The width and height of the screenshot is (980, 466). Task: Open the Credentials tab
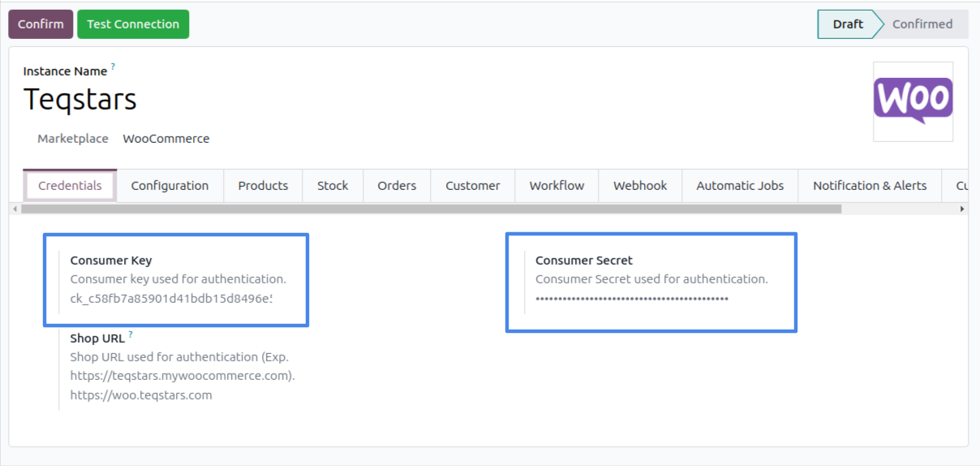[x=70, y=185]
